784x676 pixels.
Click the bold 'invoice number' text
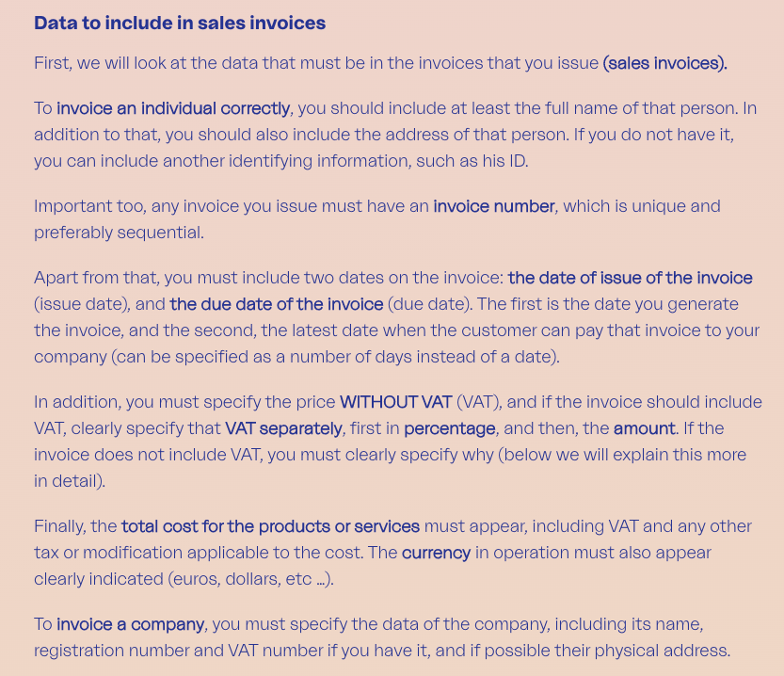point(493,206)
